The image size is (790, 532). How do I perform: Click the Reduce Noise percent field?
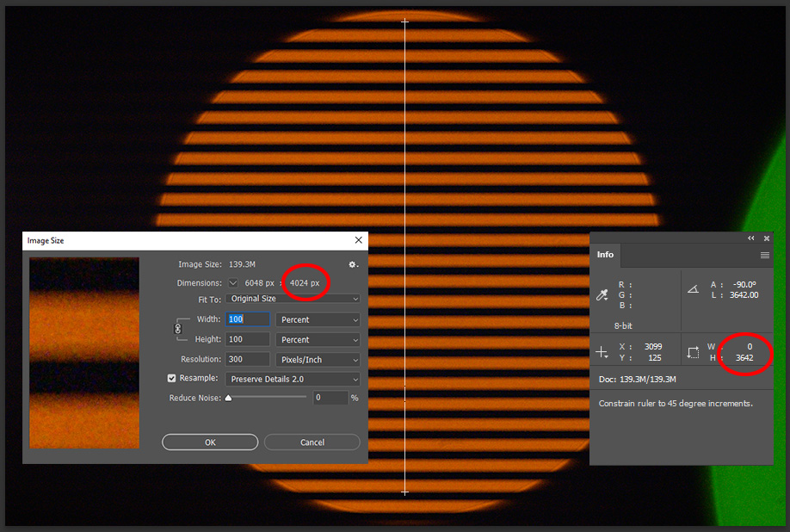pos(330,398)
